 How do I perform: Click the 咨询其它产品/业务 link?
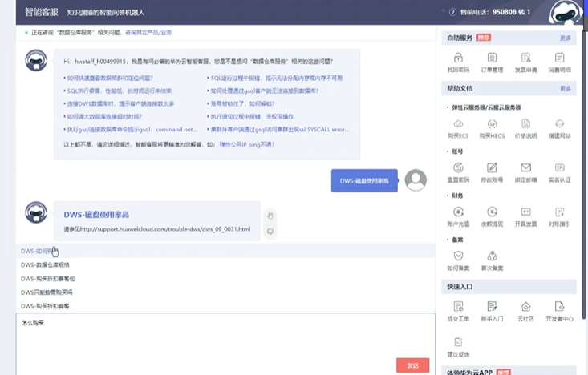coord(148,33)
